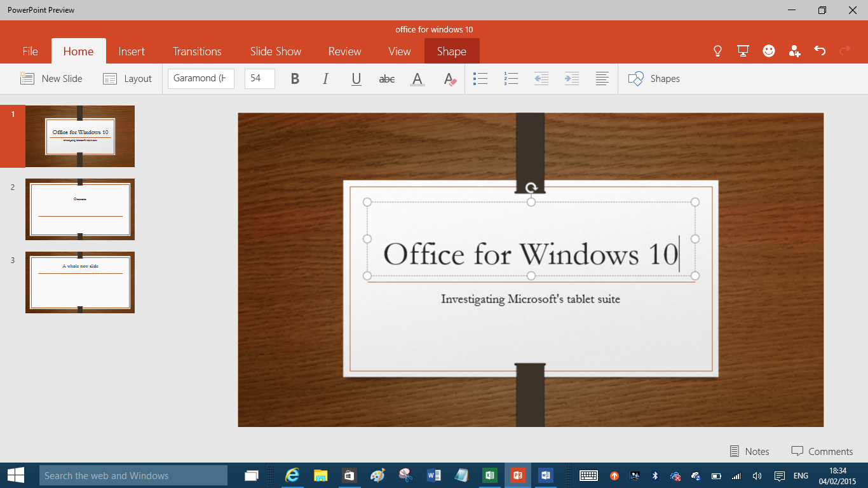This screenshot has width=868, height=488.
Task: Apply strikethrough formatting
Action: [x=386, y=78]
